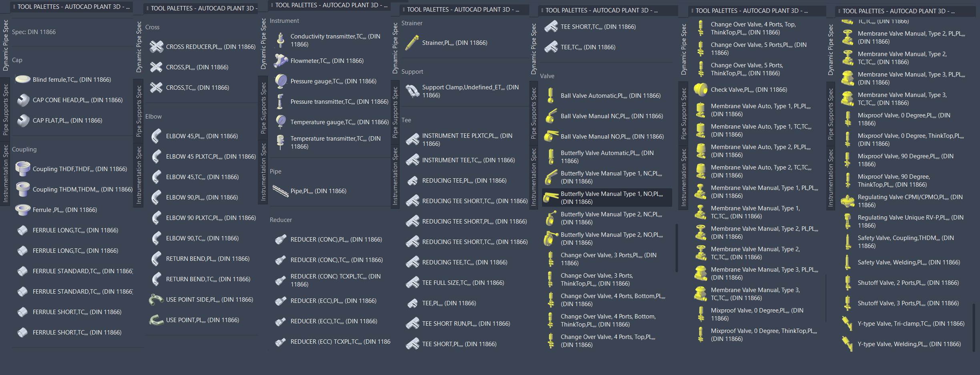Click the last palette's scrollbar

[x=973, y=328]
